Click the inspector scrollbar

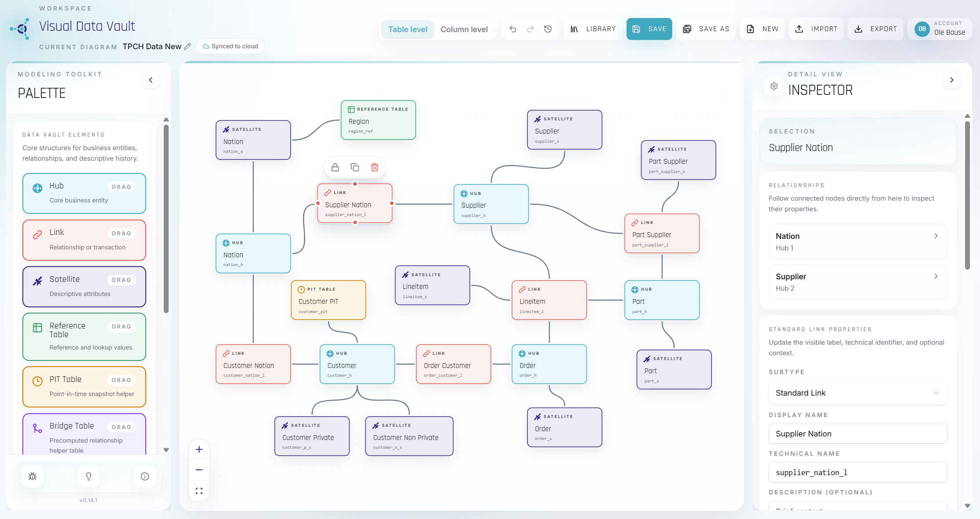pos(967,195)
